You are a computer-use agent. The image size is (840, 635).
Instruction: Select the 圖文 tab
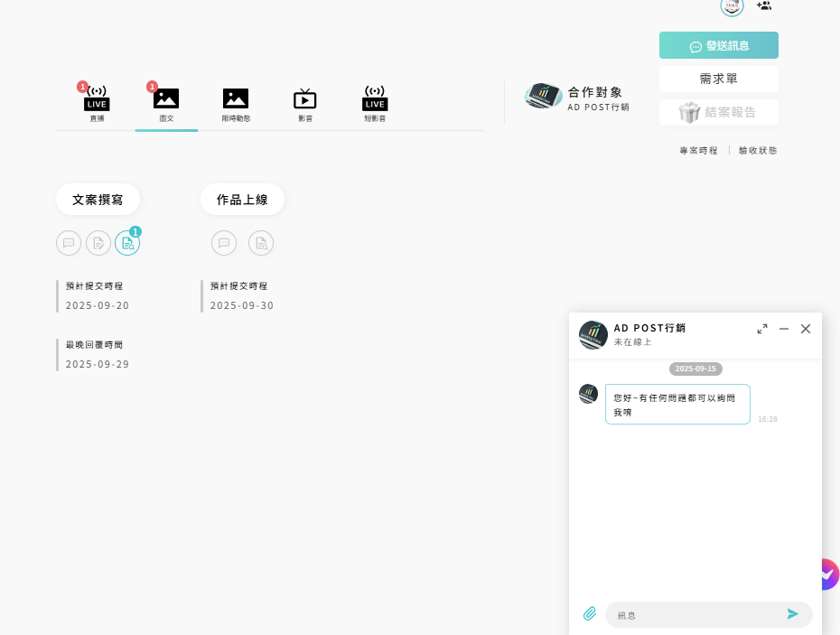click(x=166, y=104)
